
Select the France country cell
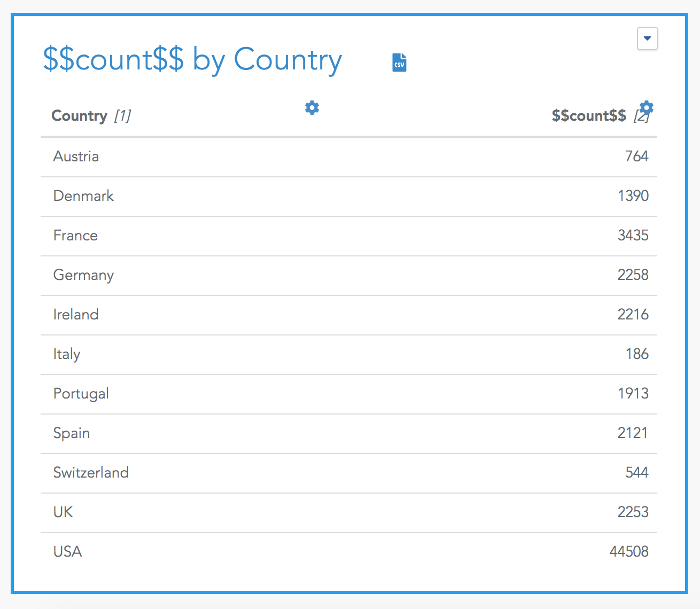click(x=75, y=236)
